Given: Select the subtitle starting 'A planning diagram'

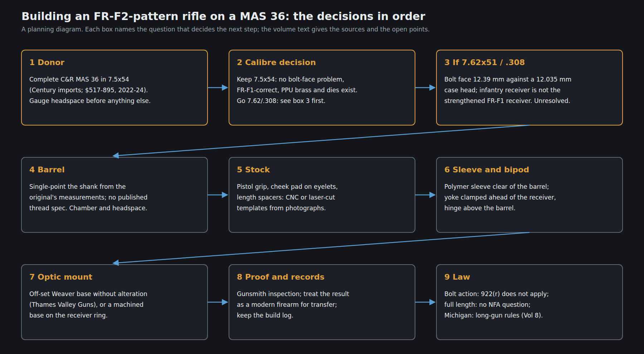Looking at the screenshot, I should point(225,29).
